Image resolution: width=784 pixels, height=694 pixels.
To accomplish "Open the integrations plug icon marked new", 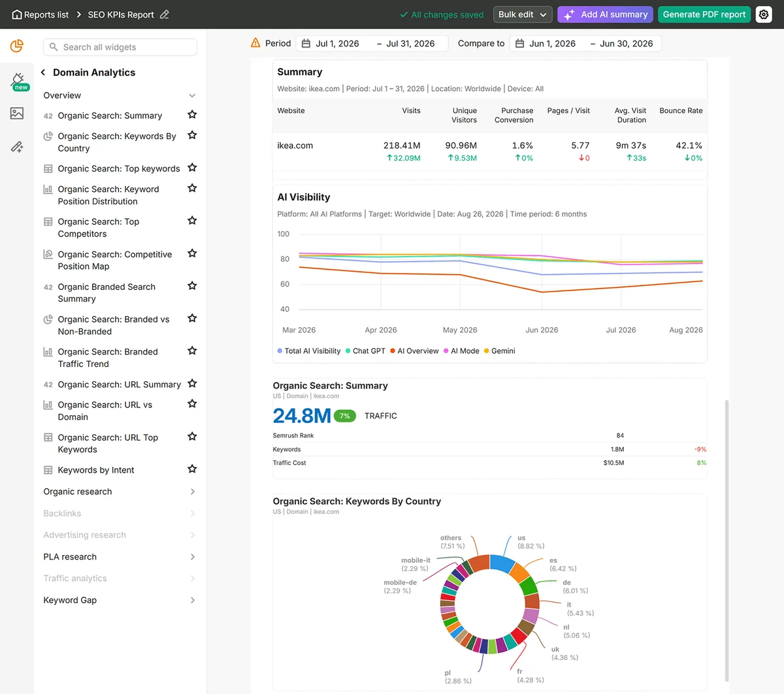I will coord(18,81).
